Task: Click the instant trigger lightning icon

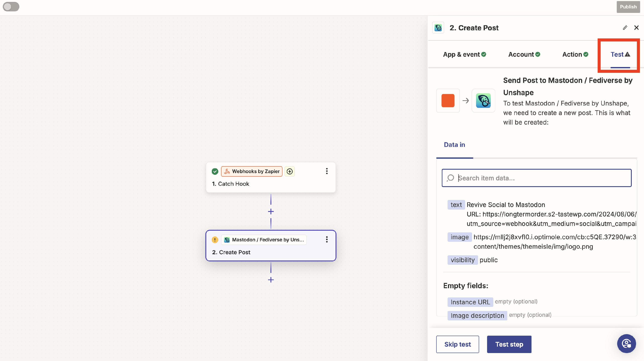Action: [x=290, y=171]
